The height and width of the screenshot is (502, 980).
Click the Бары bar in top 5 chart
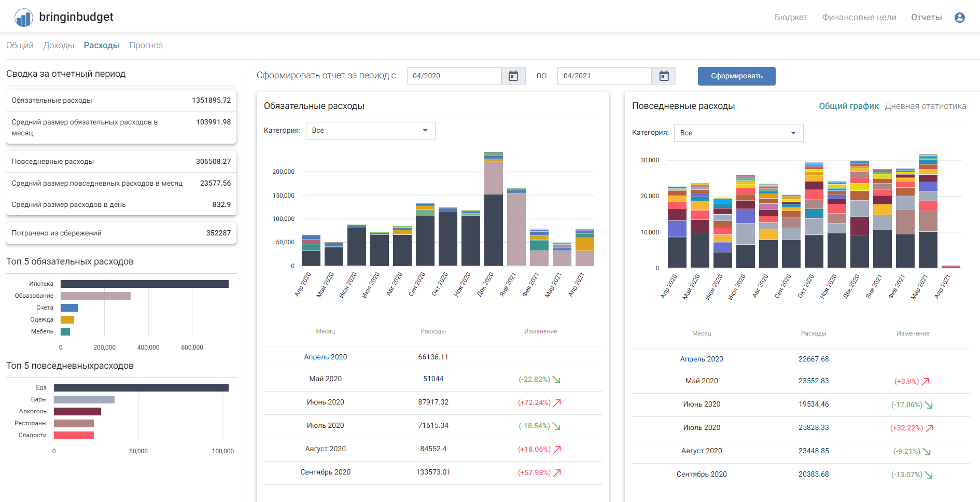(84, 400)
